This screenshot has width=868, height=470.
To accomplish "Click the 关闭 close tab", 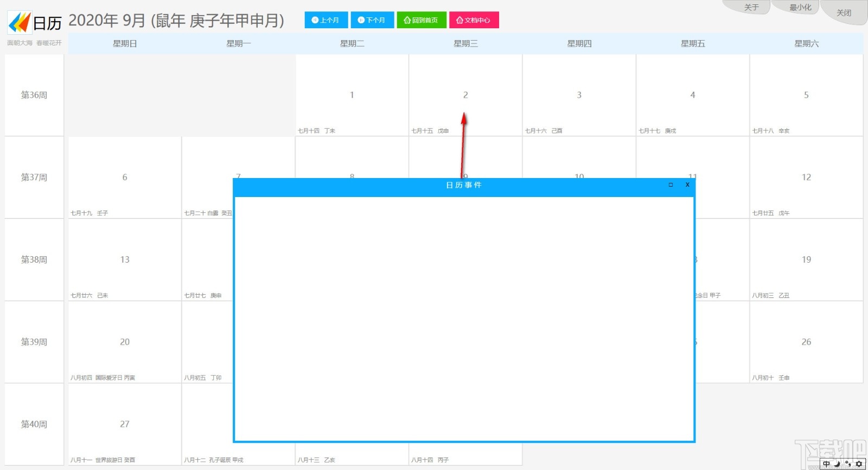I will click(844, 12).
